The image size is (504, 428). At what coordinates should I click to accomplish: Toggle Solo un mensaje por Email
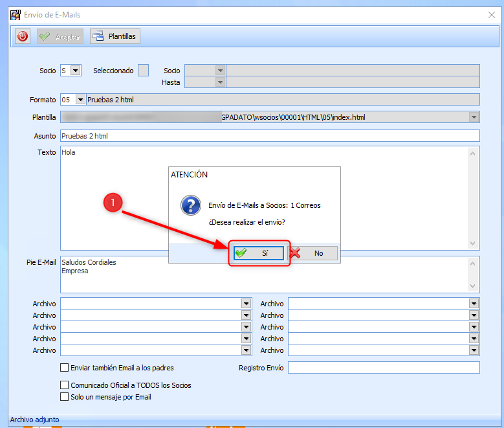(64, 397)
